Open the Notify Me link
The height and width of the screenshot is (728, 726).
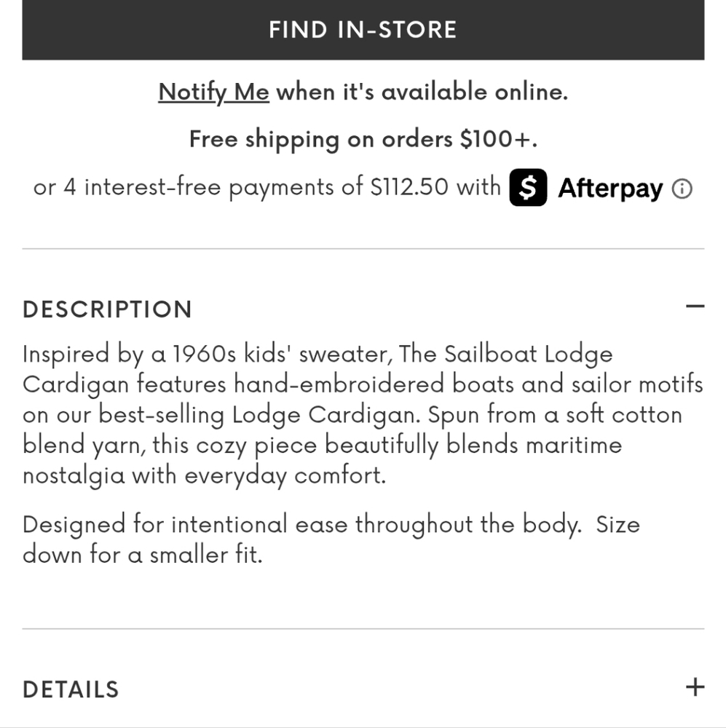tap(213, 92)
